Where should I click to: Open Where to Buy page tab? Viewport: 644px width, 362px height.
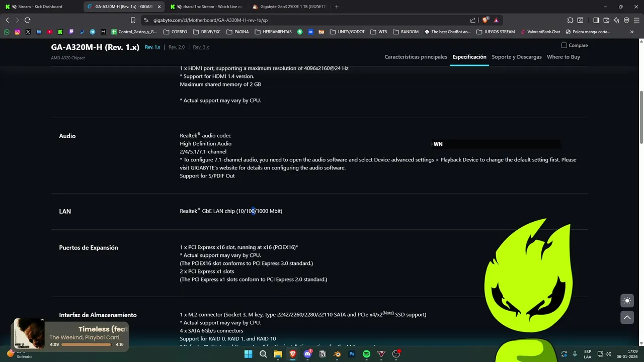(563, 57)
